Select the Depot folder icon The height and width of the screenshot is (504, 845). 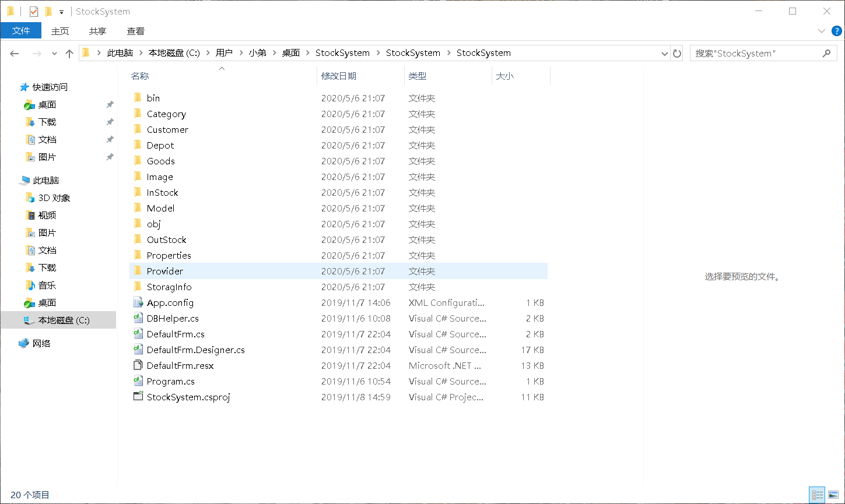click(x=138, y=145)
